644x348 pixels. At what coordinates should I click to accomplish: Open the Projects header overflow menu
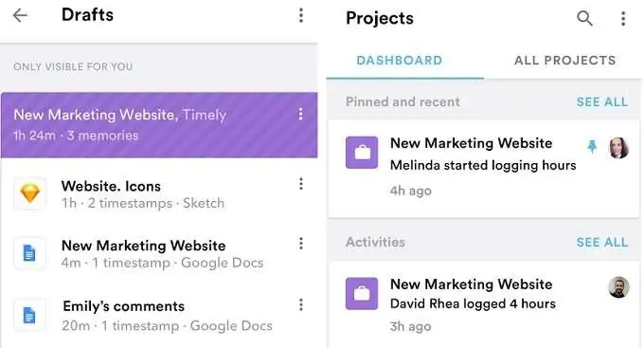pos(623,19)
